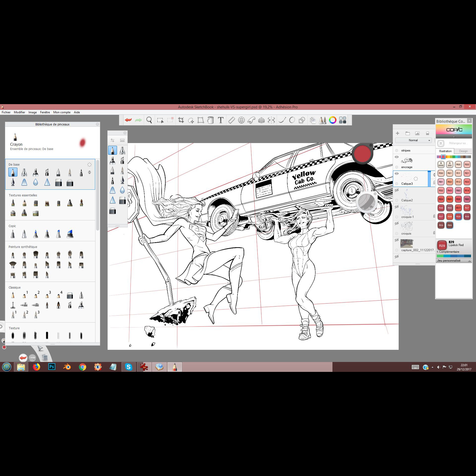Click the Illustration tab
Image resolution: width=476 pixels, height=476 pixels.
click(445, 151)
